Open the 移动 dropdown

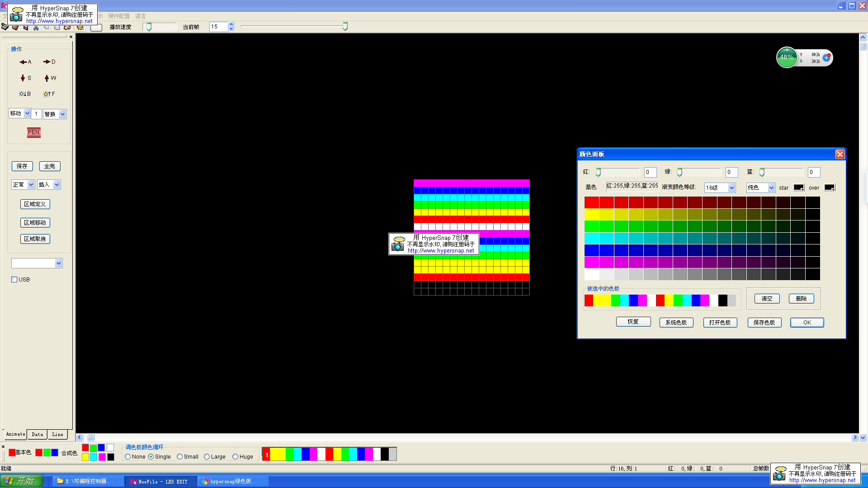pos(27,113)
